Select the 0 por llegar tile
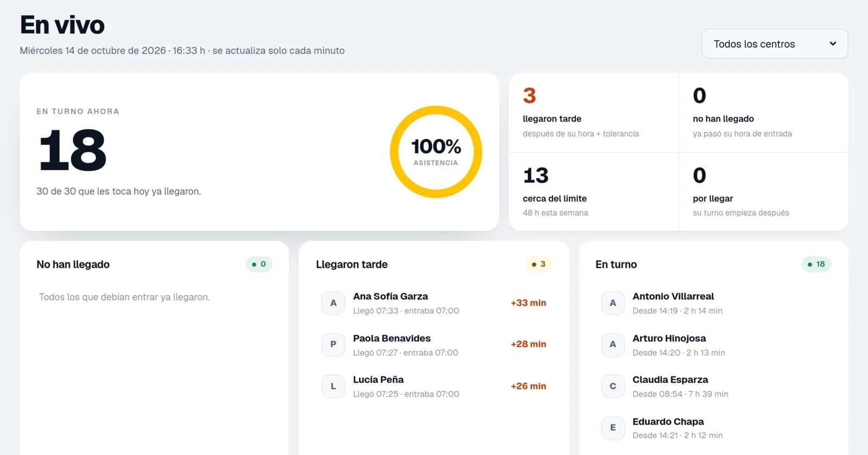 click(764, 191)
